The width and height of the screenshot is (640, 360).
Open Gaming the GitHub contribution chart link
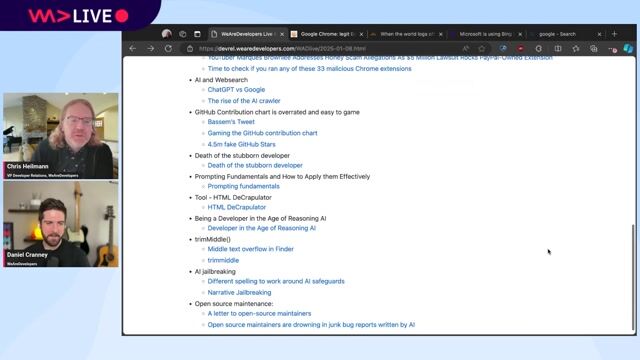pos(262,133)
